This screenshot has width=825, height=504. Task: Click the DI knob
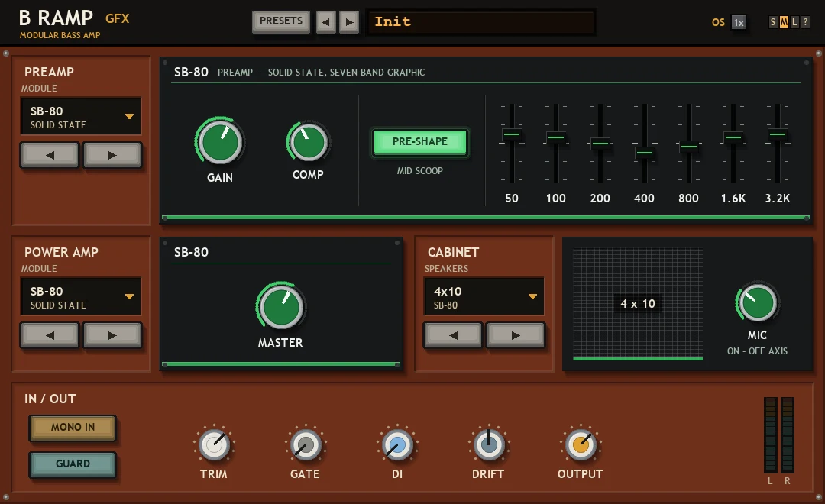(x=396, y=444)
